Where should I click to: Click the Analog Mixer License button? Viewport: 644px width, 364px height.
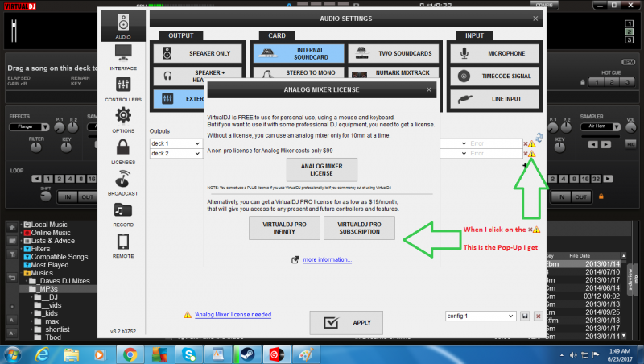321,170
